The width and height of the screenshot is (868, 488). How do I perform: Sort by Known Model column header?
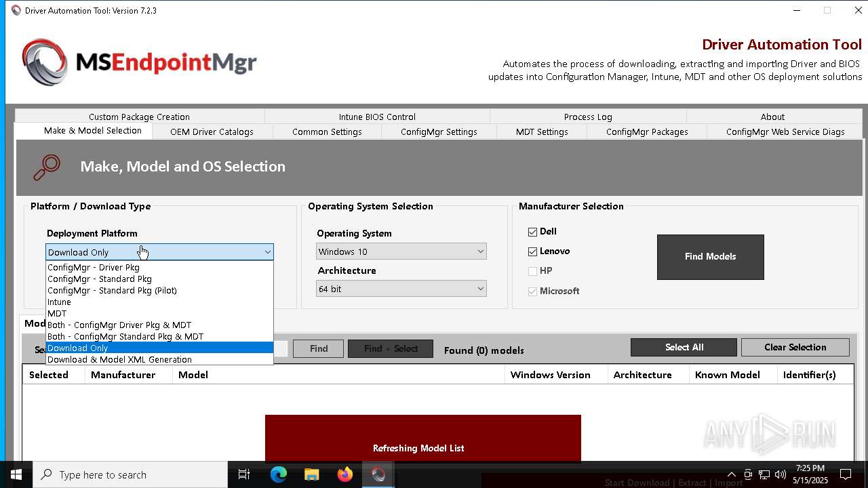[733, 375]
